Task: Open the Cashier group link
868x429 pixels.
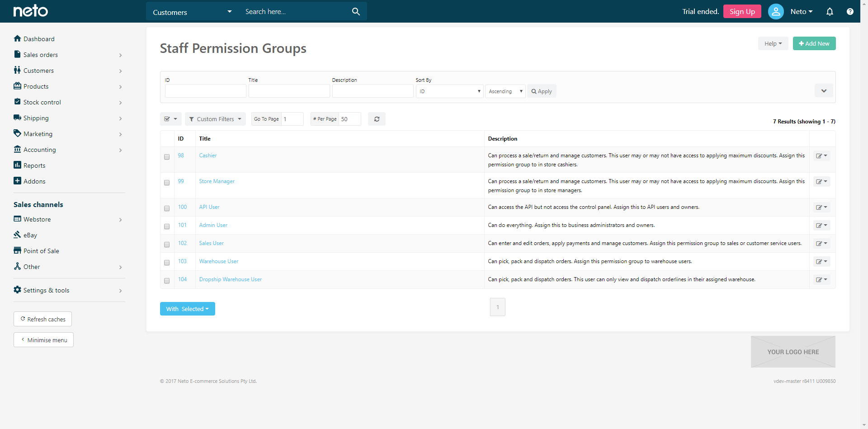Action: click(208, 156)
